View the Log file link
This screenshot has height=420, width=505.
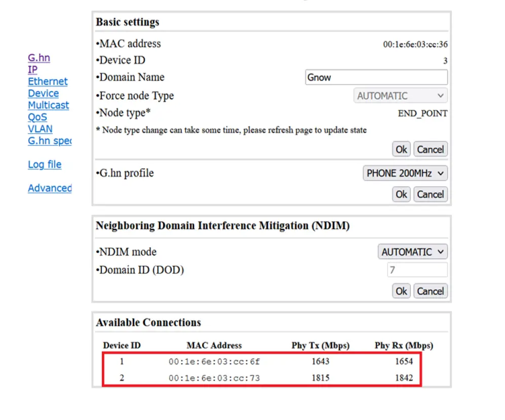coord(45,165)
